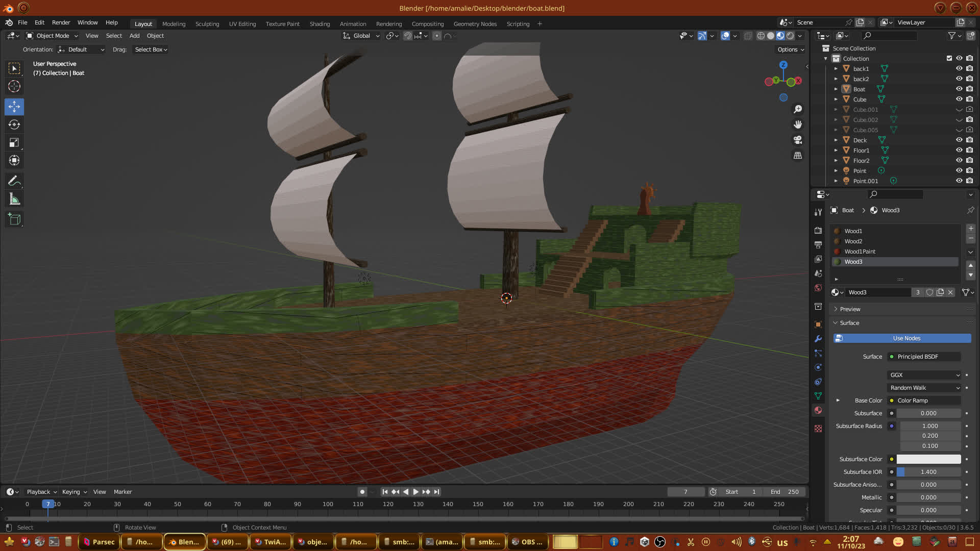Open the Render menu
Image resolution: width=980 pixels, height=551 pixels.
[x=61, y=22]
